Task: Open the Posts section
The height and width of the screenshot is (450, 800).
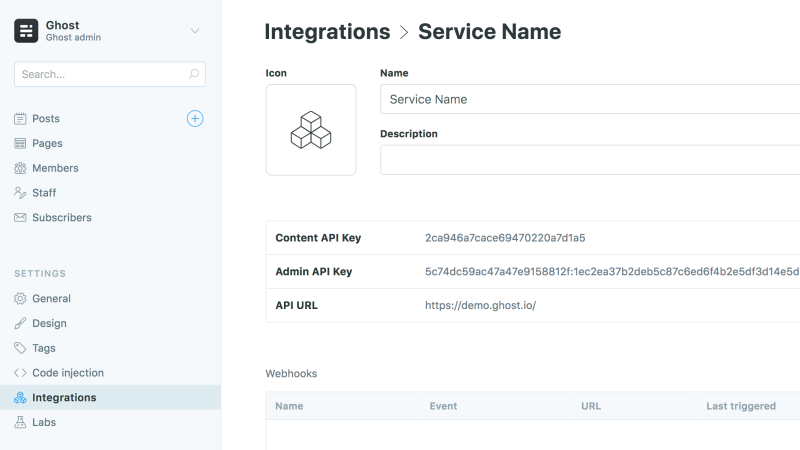Action: pos(46,118)
